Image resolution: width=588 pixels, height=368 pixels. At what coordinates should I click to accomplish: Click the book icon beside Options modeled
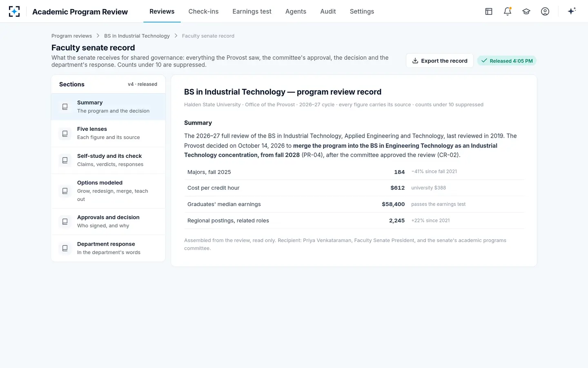pos(65,191)
